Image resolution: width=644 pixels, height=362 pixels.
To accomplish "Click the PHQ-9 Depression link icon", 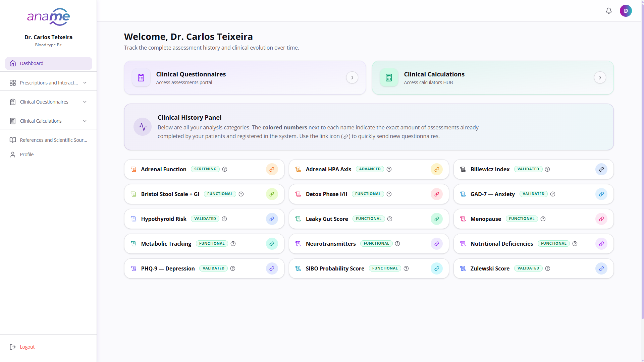I will 272,268.
